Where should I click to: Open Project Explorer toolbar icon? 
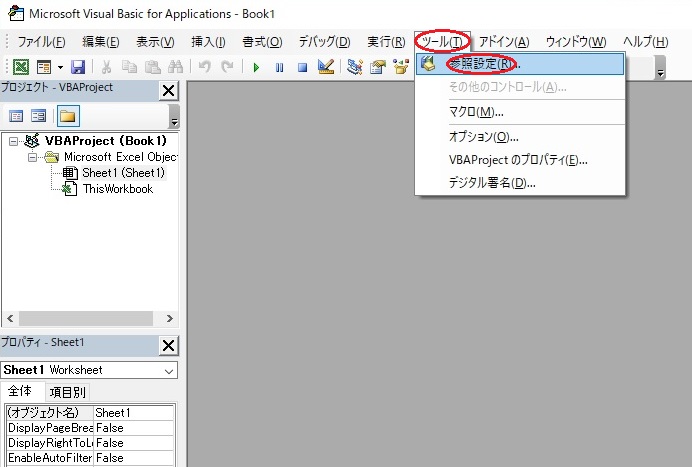354,67
